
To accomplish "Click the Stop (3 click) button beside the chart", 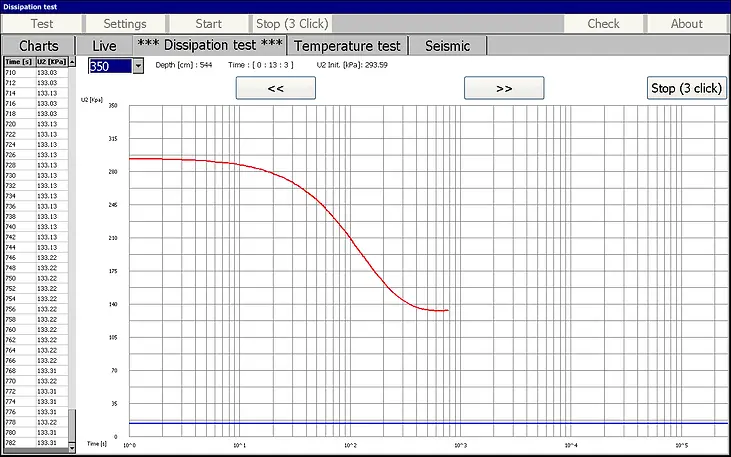I will click(687, 88).
